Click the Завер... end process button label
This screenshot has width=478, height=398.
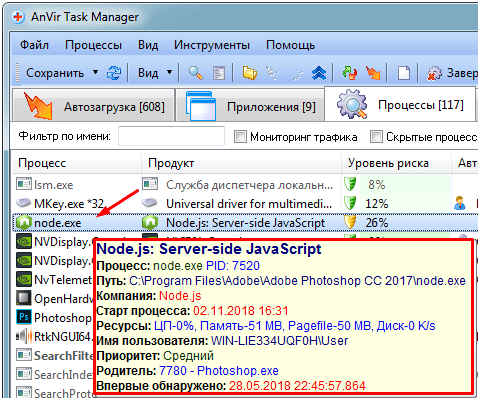[x=462, y=73]
